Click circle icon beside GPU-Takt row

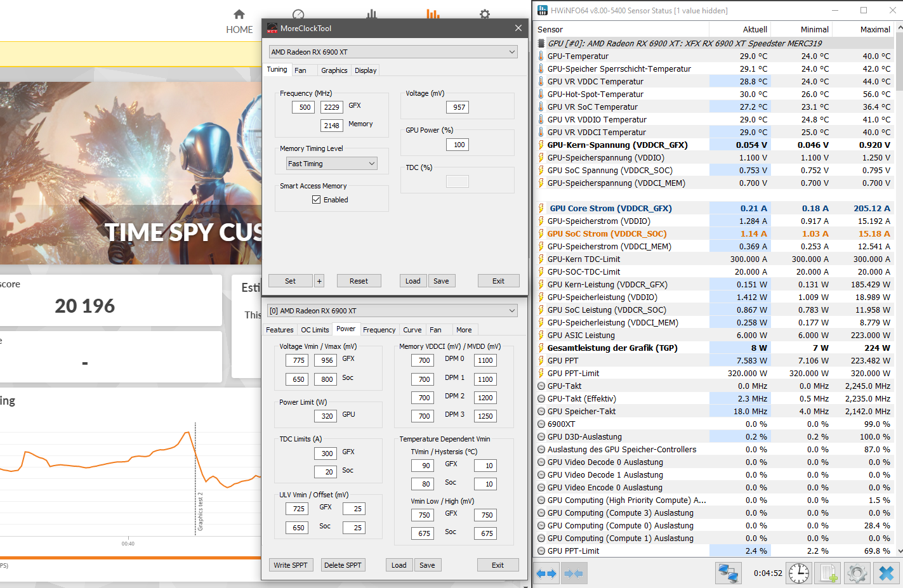click(541, 386)
